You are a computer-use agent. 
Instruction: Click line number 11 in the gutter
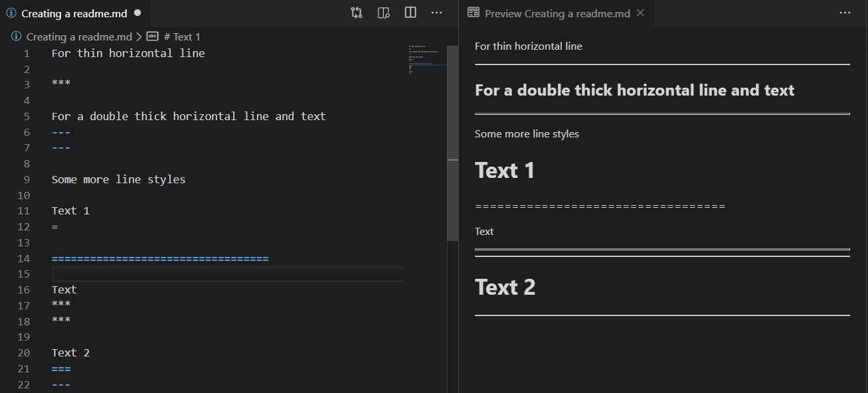click(23, 210)
